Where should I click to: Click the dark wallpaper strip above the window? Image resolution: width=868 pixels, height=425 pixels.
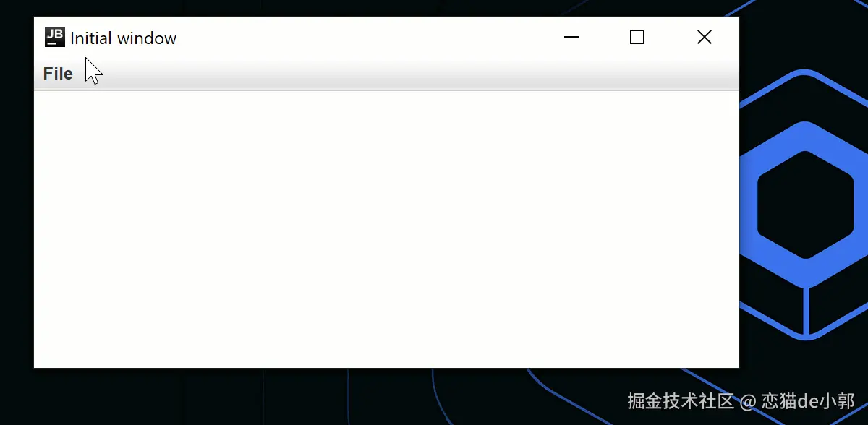(362, 8)
